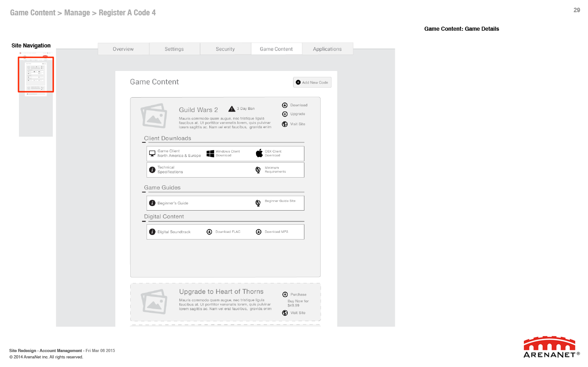Click the Download FLAC arrow icon
The height and width of the screenshot is (367, 588).
[209, 232]
